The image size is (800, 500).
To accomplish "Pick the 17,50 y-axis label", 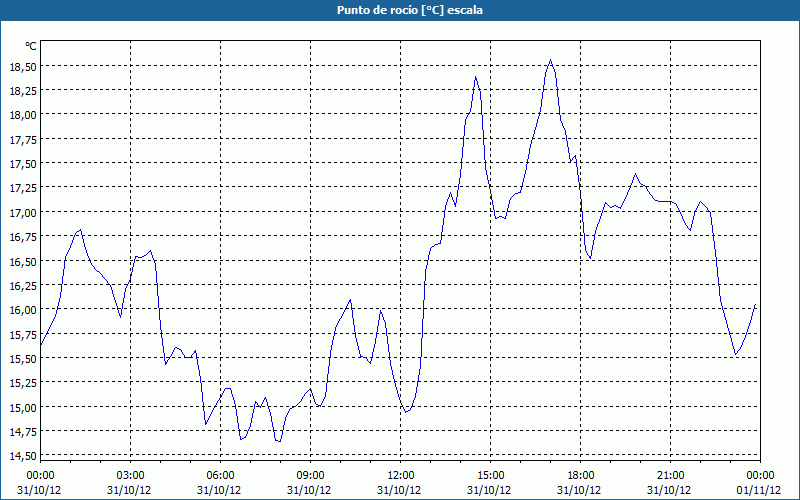I will [x=23, y=164].
